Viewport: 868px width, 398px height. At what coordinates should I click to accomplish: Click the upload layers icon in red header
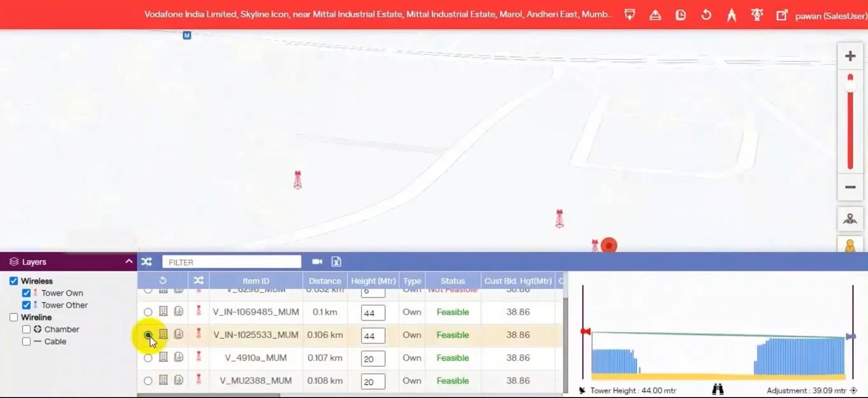coord(655,15)
